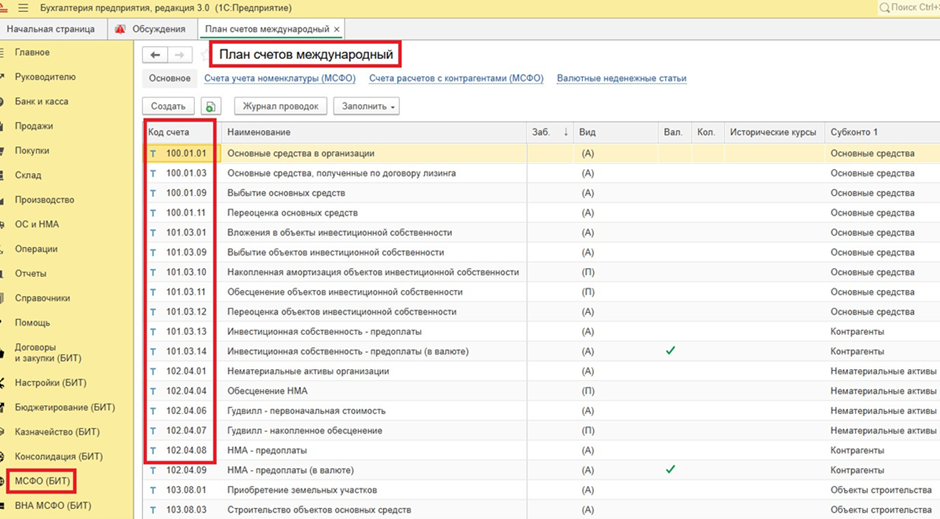The image size is (940, 519).
Task: Toggle Вал. checkmark for account 102.04.09
Action: tap(670, 469)
